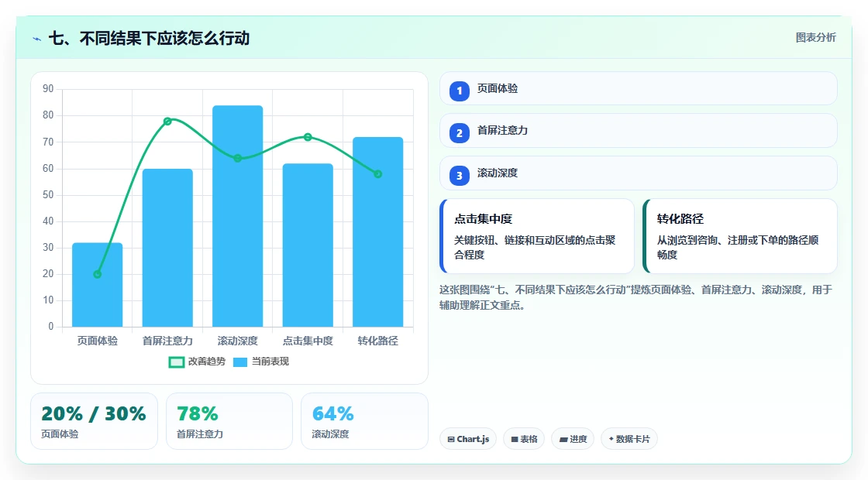The width and height of the screenshot is (868, 480).
Task: Click the trend line point above 点击集中度
Action: (308, 137)
